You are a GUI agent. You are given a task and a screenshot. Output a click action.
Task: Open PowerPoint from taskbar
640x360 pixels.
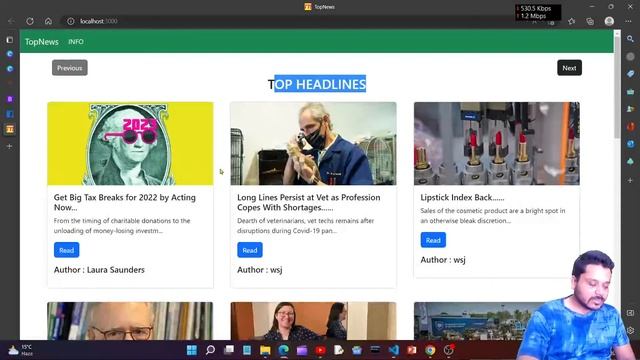(412, 350)
